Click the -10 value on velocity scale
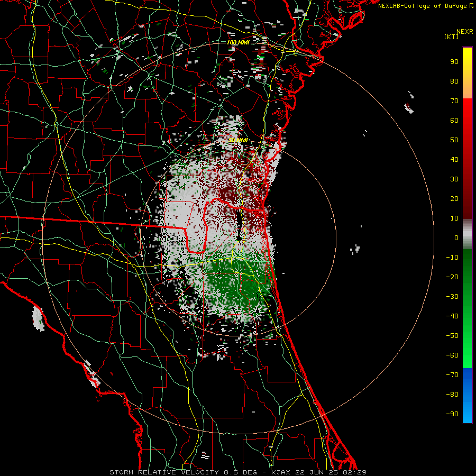This screenshot has width=476, height=476. click(452, 258)
